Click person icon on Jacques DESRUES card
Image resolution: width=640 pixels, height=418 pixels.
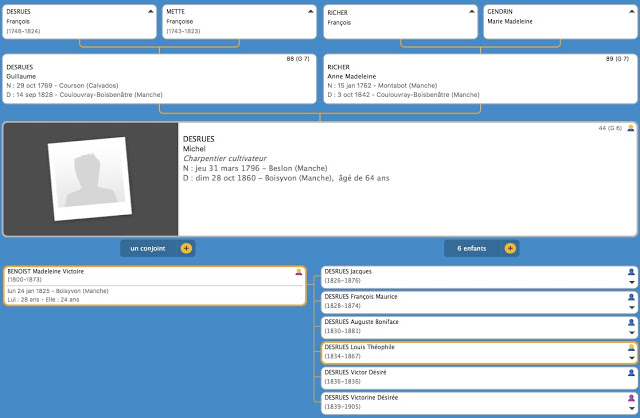coord(630,272)
